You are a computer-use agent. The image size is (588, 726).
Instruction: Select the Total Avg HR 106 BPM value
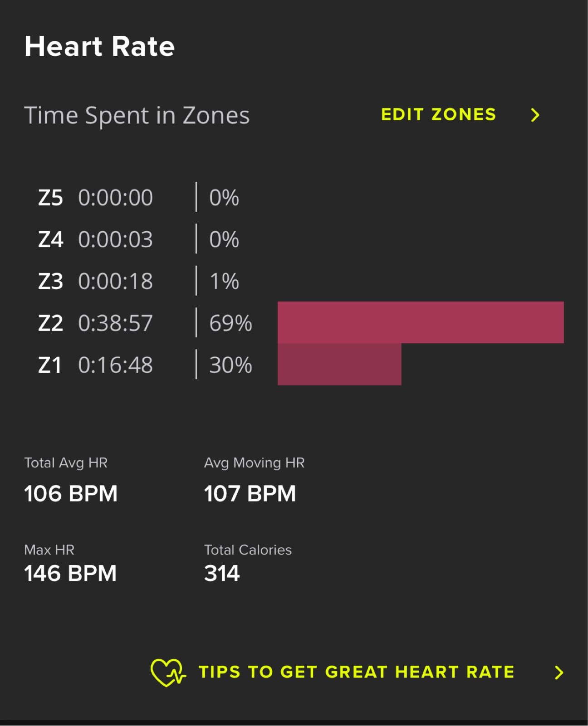click(x=71, y=493)
